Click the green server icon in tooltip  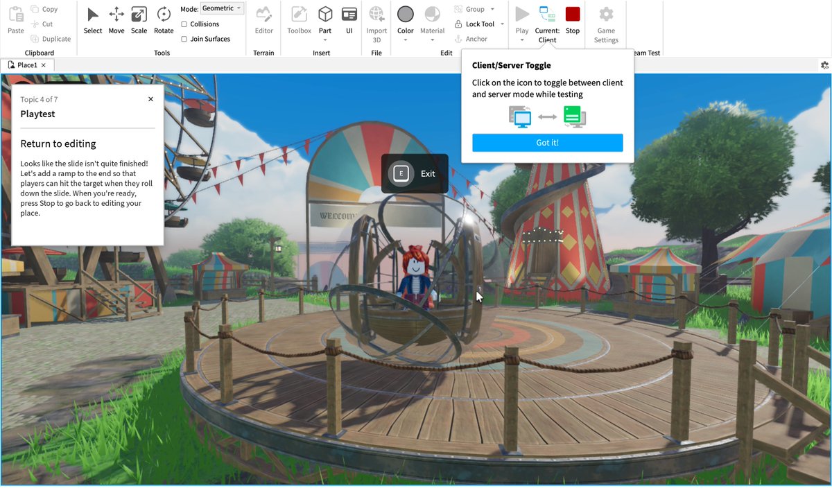click(575, 117)
